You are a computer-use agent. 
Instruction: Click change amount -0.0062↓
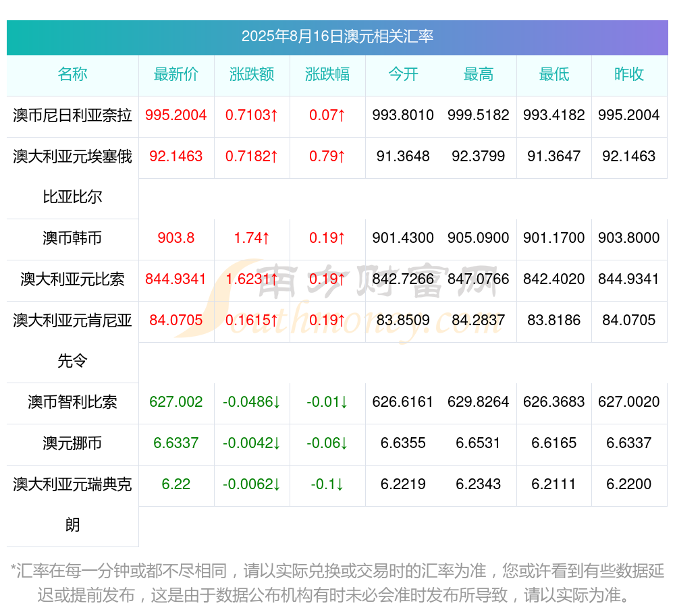[x=252, y=484]
